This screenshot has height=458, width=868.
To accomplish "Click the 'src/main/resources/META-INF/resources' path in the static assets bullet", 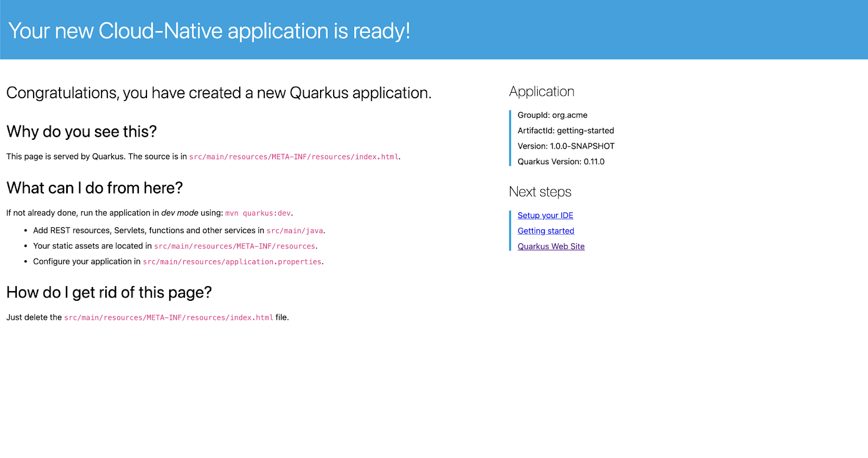I will pos(234,246).
